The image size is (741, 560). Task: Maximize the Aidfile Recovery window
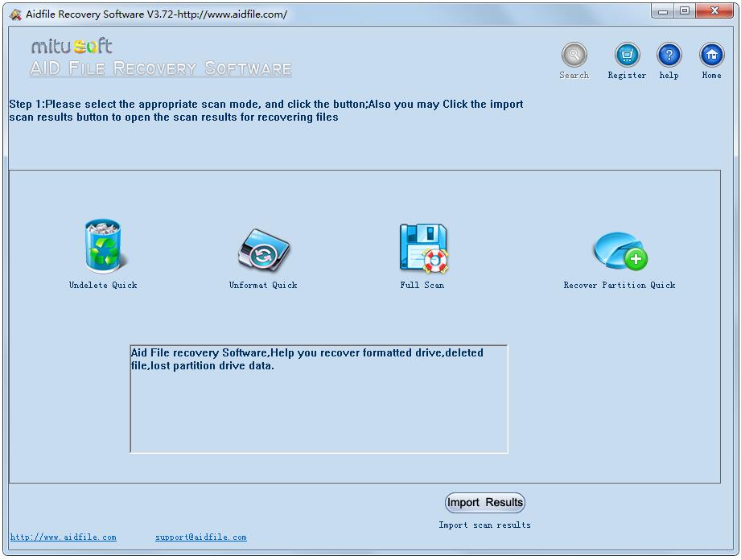[685, 11]
